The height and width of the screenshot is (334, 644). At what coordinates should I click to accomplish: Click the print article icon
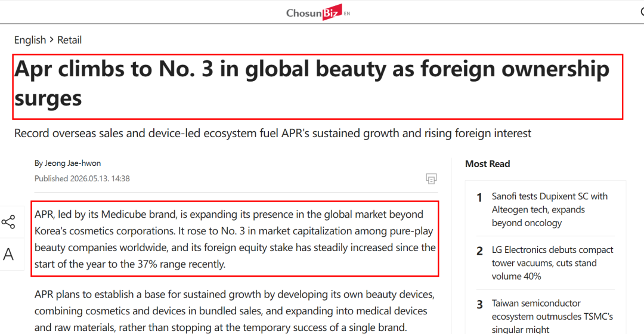click(x=431, y=179)
